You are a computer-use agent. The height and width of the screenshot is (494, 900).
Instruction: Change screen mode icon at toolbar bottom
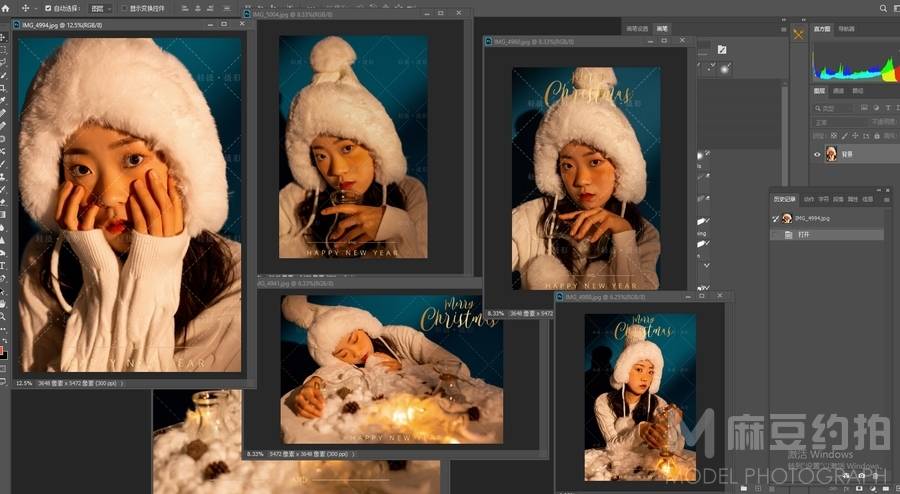pos(3,380)
